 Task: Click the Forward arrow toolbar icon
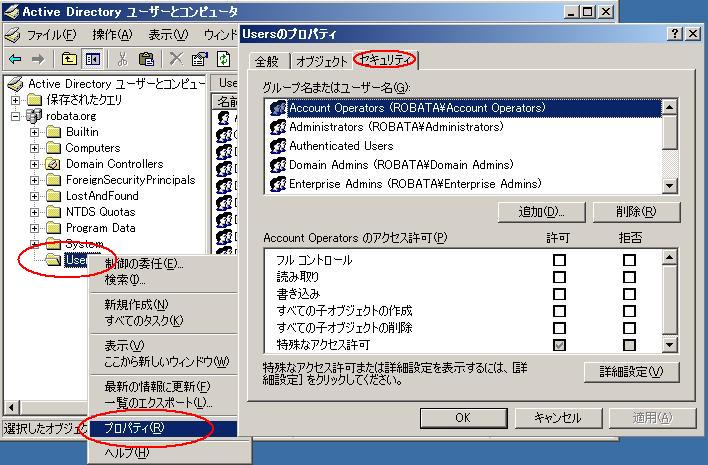[x=38, y=59]
